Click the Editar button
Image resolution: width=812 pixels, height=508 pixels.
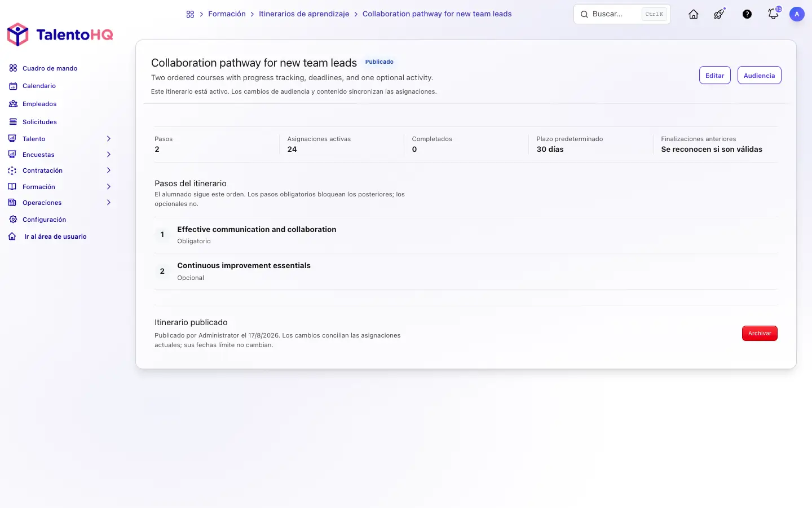tap(714, 76)
